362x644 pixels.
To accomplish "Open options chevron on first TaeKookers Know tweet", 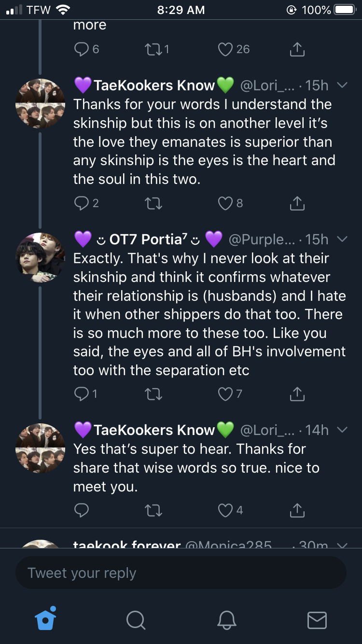I will click(x=342, y=85).
